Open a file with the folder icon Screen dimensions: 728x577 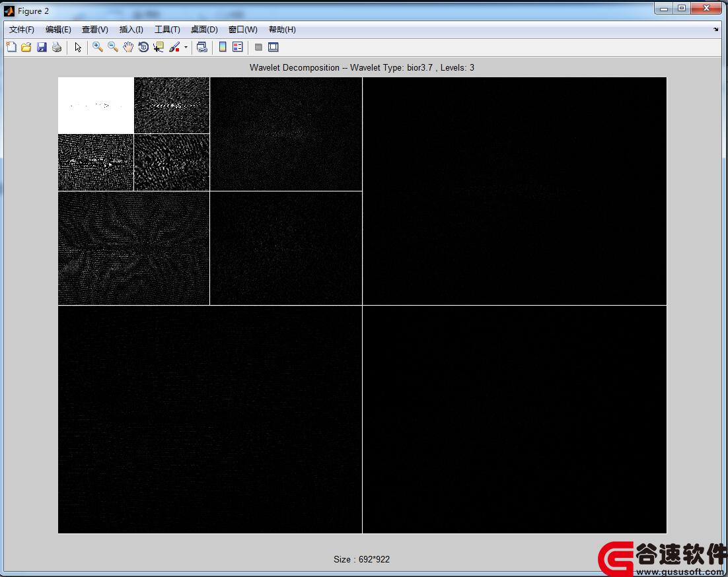point(26,47)
